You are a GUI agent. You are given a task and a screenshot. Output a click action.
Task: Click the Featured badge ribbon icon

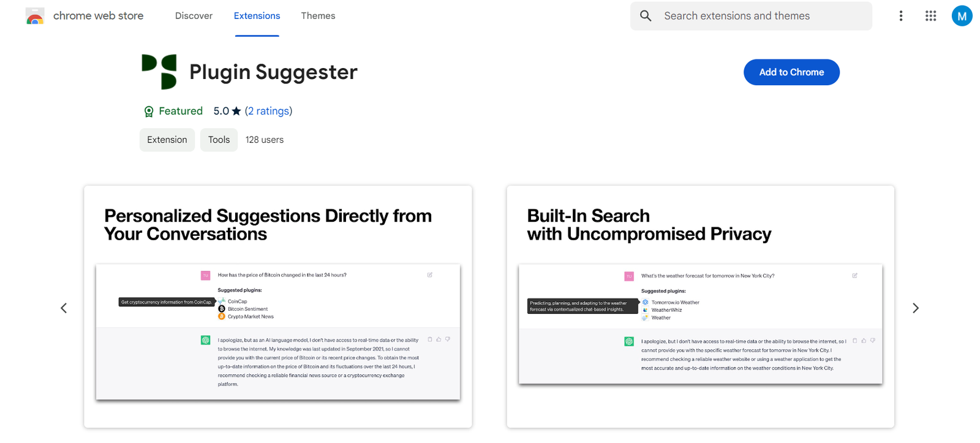click(x=149, y=112)
